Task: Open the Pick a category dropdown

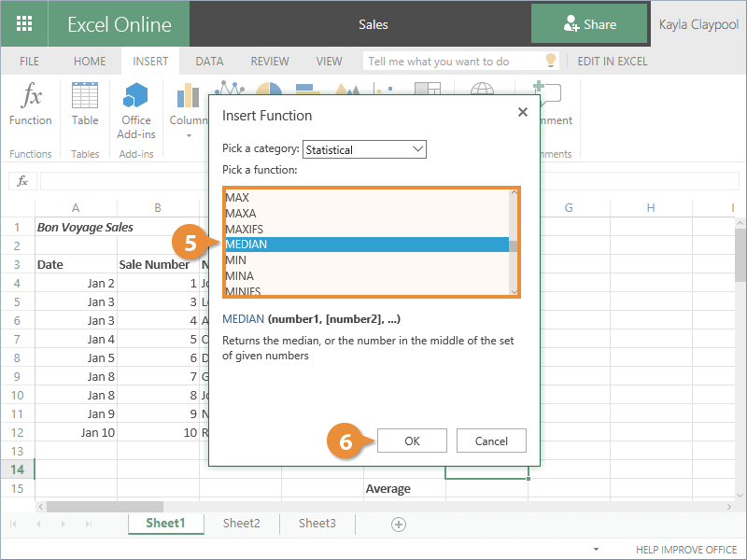Action: click(364, 149)
